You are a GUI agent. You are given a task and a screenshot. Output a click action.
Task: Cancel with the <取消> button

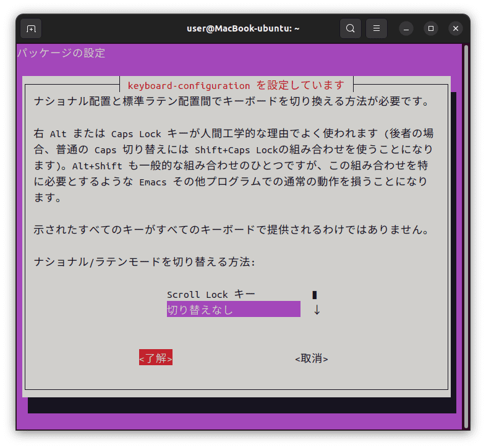[x=312, y=358]
